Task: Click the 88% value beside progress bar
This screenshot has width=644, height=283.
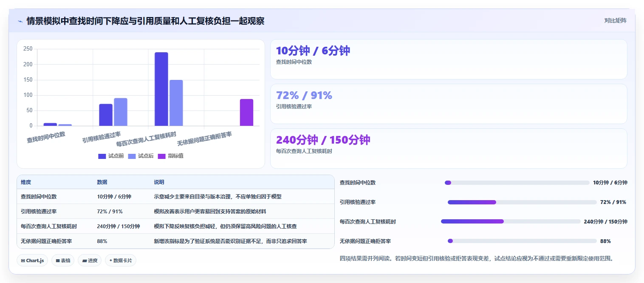Action: click(x=605, y=241)
